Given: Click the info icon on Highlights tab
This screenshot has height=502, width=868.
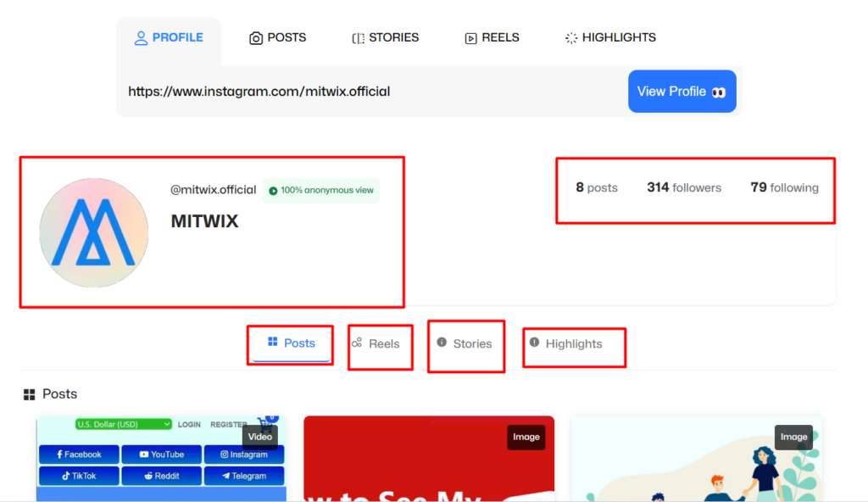Looking at the screenshot, I should [x=534, y=343].
